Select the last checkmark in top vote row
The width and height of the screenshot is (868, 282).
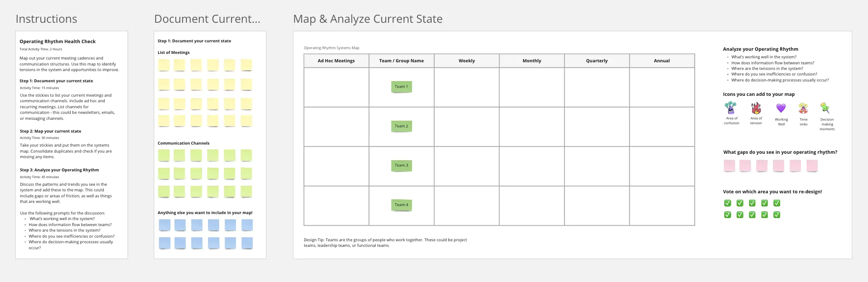[x=777, y=203]
